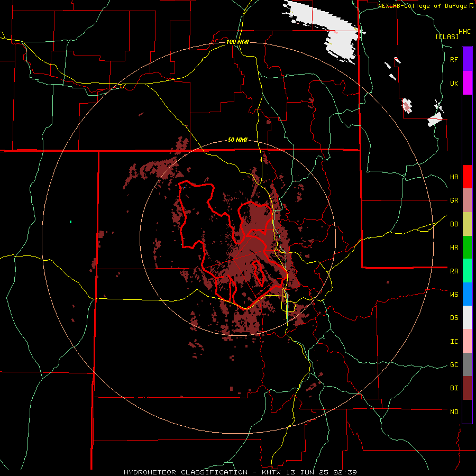
Task: Click the BD legend label
Action: point(454,224)
